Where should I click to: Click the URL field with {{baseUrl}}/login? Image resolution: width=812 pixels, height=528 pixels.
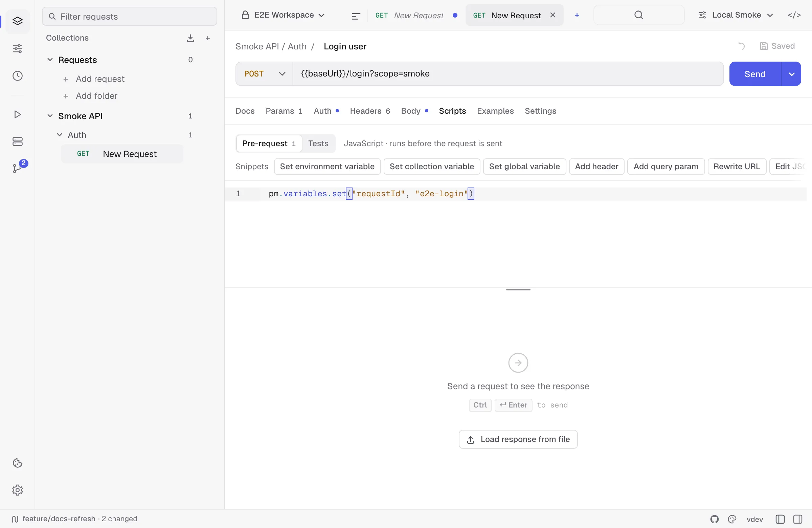click(x=508, y=74)
